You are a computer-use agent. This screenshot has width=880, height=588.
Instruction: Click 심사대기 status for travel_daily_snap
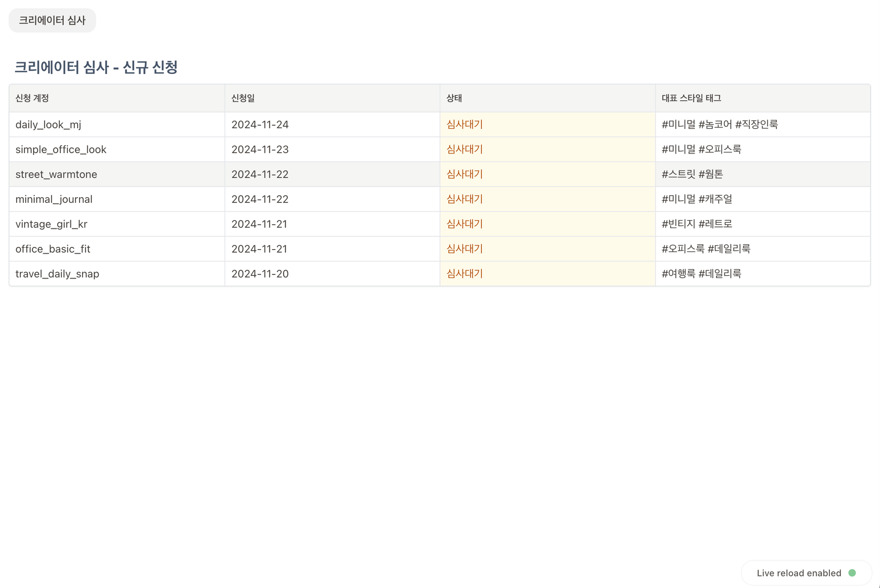pos(465,274)
